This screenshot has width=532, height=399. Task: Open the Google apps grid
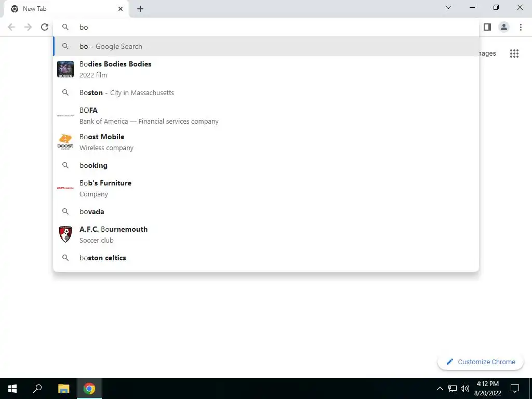[x=514, y=54]
